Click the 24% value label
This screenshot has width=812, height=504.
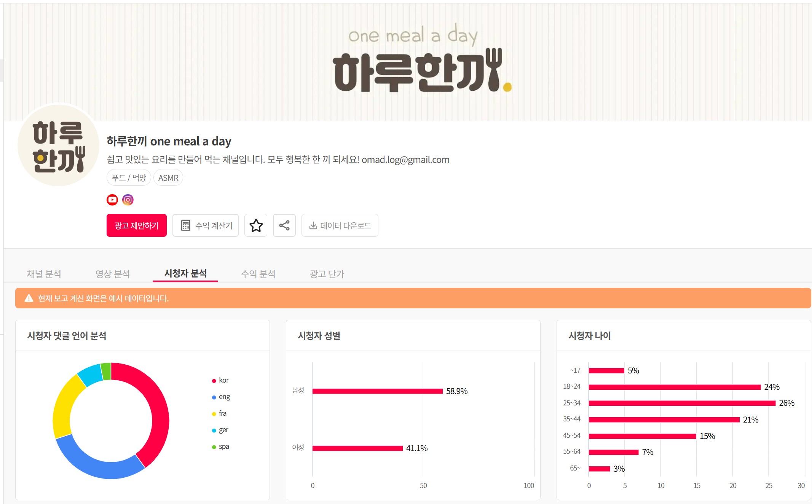tap(772, 387)
